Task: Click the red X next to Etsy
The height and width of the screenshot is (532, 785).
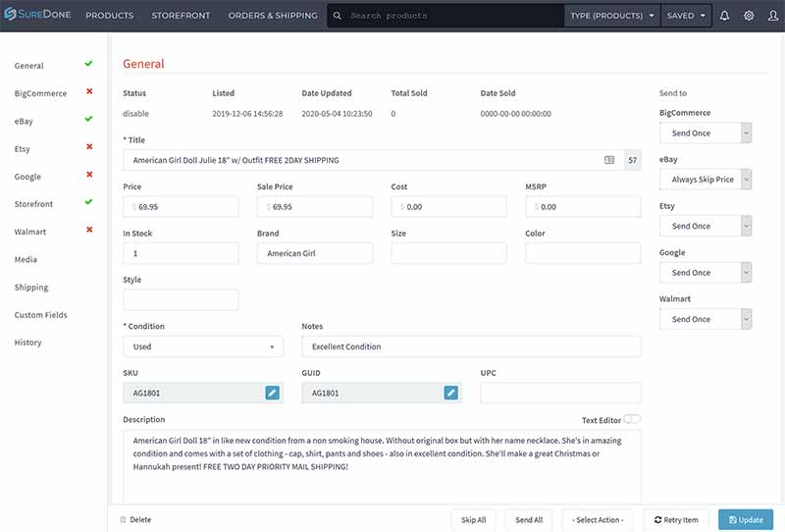Action: (x=89, y=146)
